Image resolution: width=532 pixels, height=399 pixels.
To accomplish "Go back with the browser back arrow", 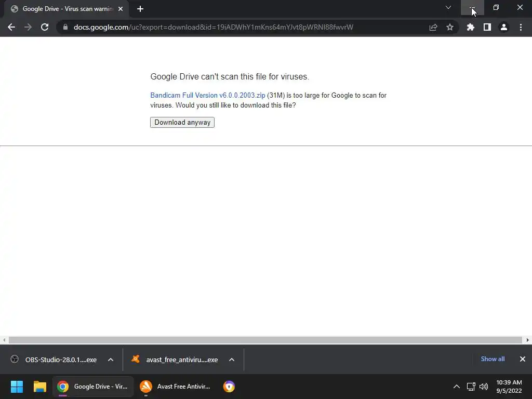I will tap(11, 27).
